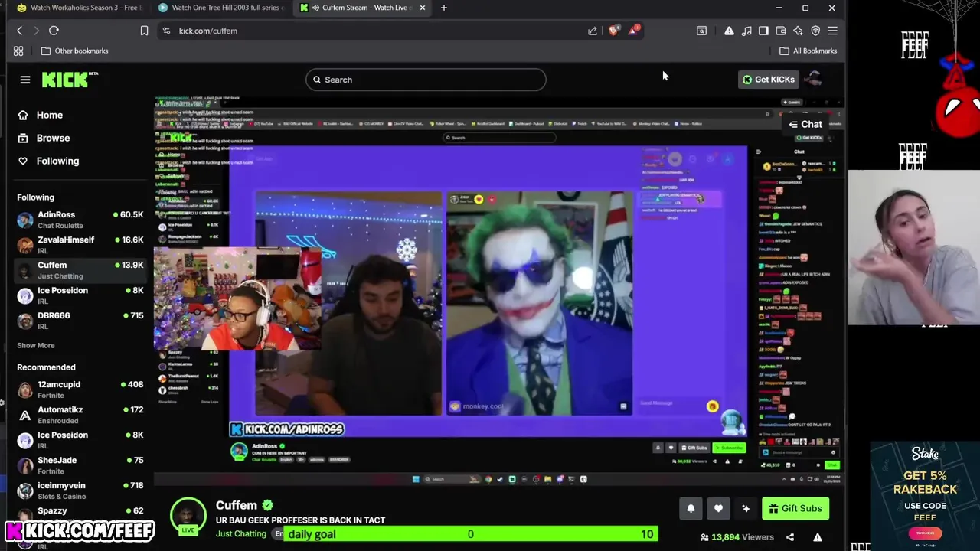Screen dimensions: 980x551
Task: Open the media music note toolbar icon
Action: pyautogui.click(x=746, y=31)
